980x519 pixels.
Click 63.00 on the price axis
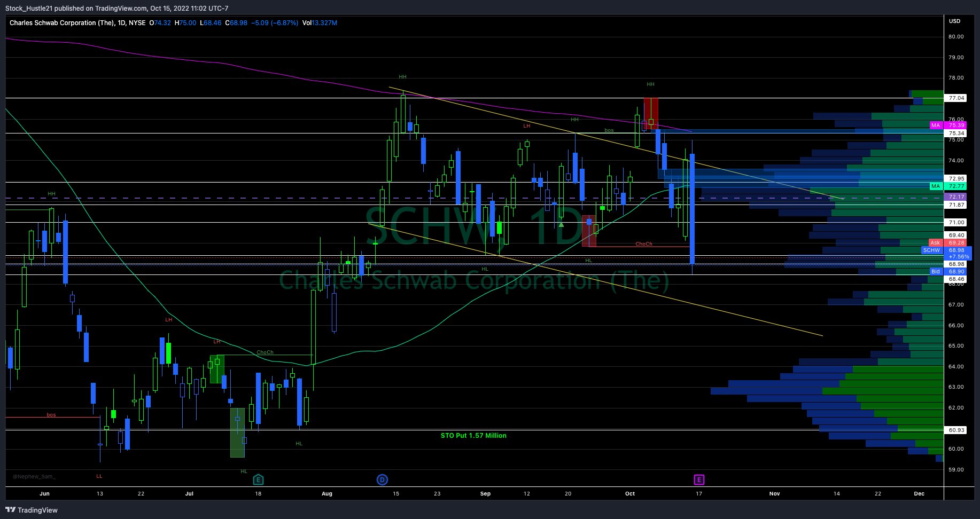956,387
